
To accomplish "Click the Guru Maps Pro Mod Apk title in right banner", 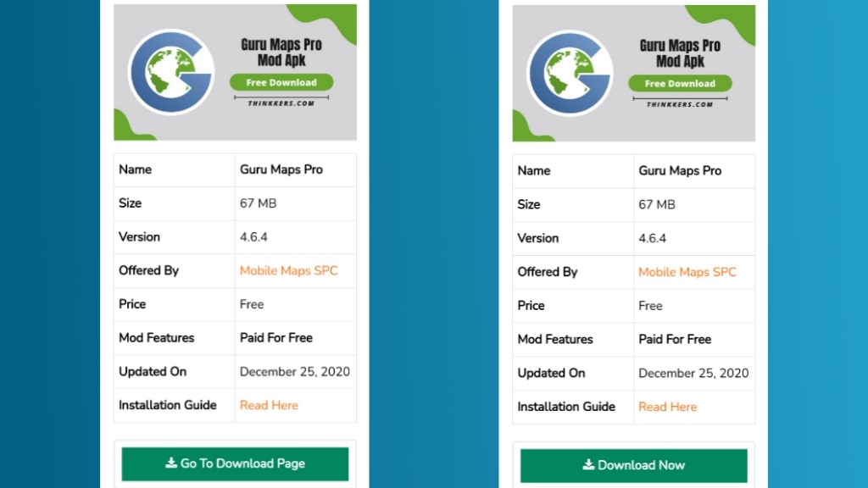I will coord(680,53).
